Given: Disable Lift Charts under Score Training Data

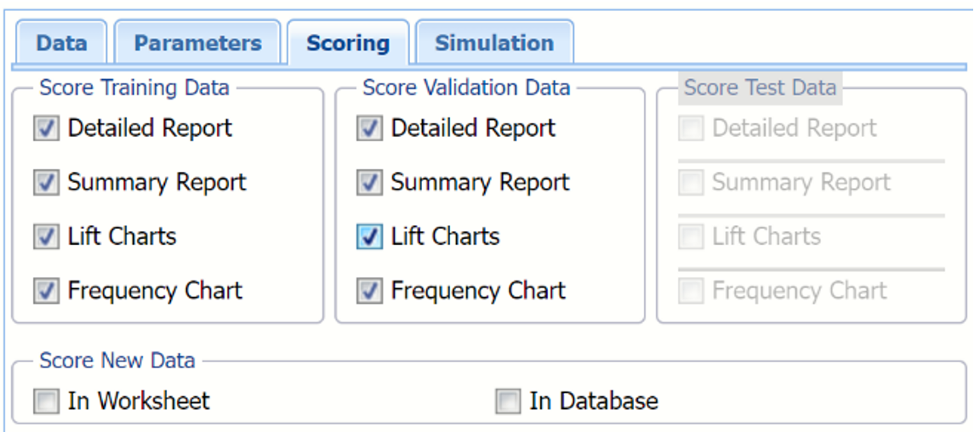Looking at the screenshot, I should (46, 236).
